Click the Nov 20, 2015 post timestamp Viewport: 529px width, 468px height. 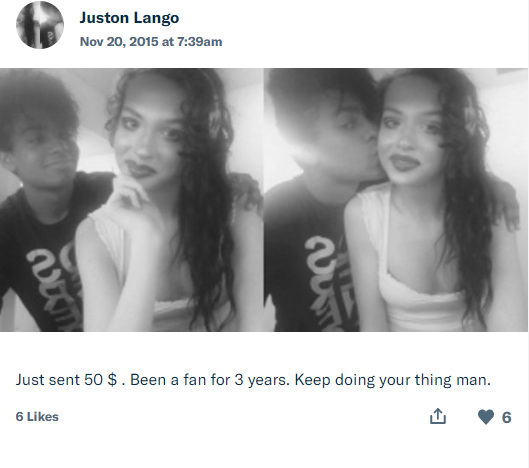tap(151, 42)
